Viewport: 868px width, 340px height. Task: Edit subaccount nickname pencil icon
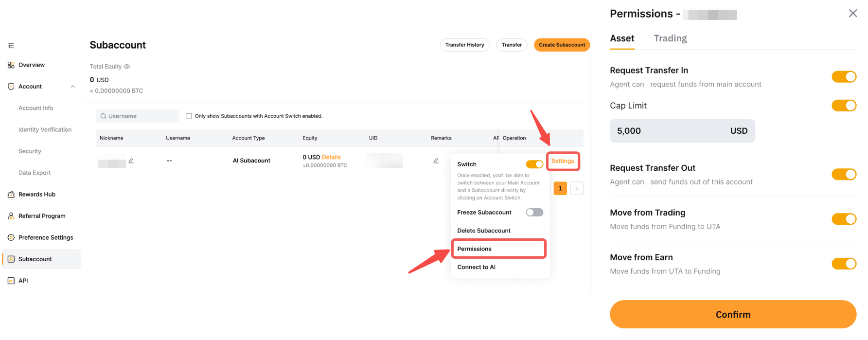[x=131, y=161]
